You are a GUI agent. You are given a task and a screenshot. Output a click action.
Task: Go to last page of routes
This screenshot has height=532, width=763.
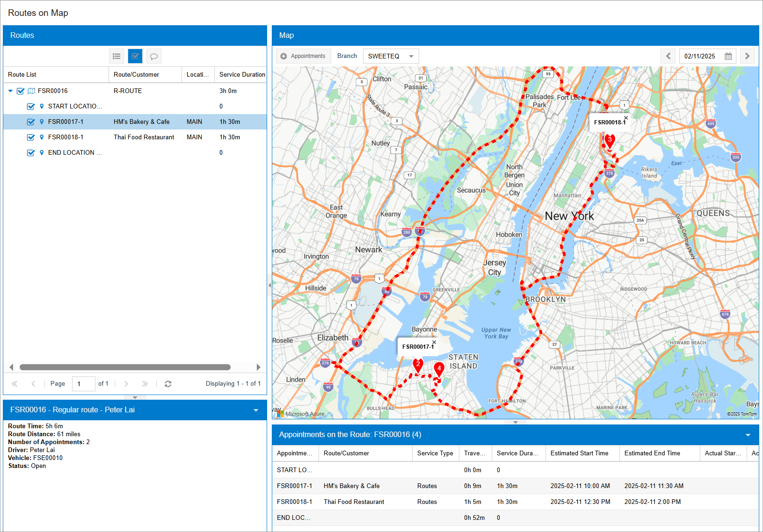(145, 384)
